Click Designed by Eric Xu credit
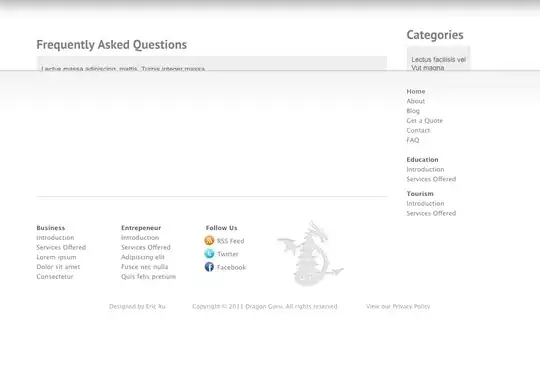 click(x=137, y=306)
